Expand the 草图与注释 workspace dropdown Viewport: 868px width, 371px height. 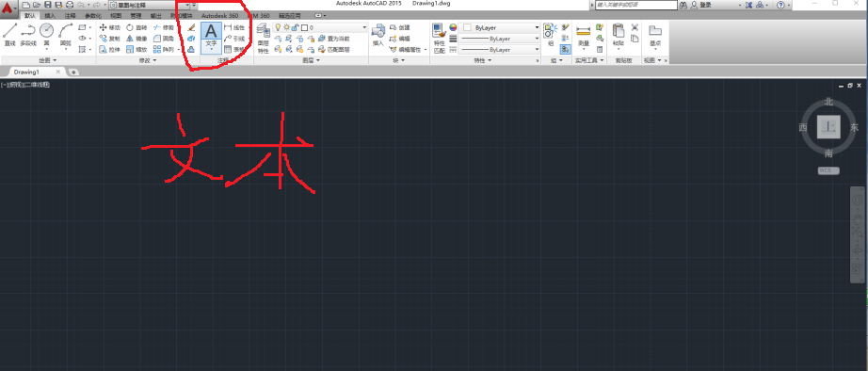click(x=150, y=5)
